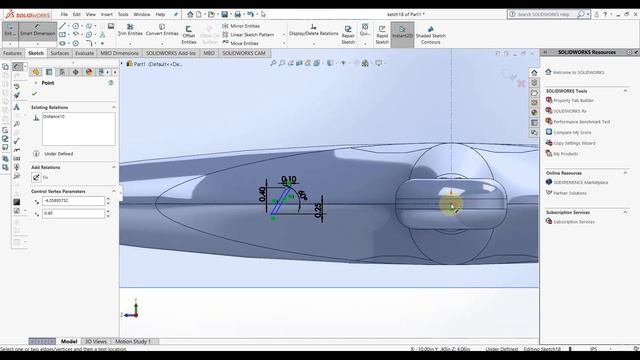Screen dimensions: 640x360
Task: Collapse the Online Resources section
Action: 625,173
